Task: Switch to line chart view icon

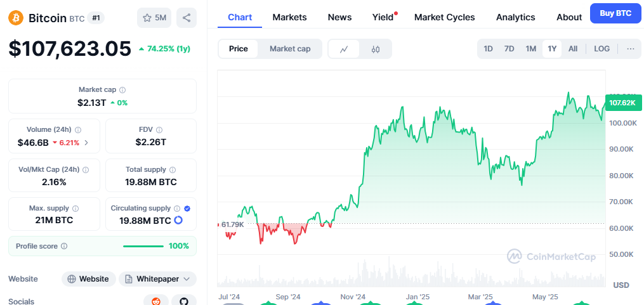Action: pyautogui.click(x=344, y=49)
